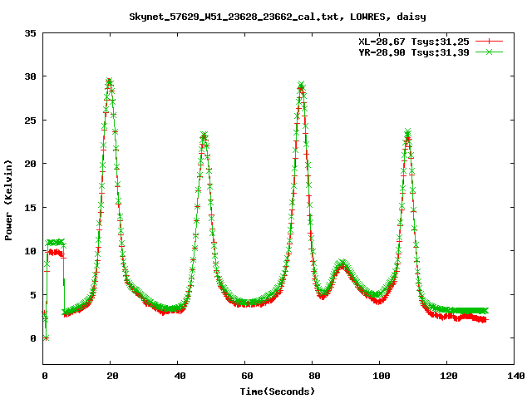The image size is (532, 399).
Task: Click y-axis tick label 35
Action: [30, 33]
